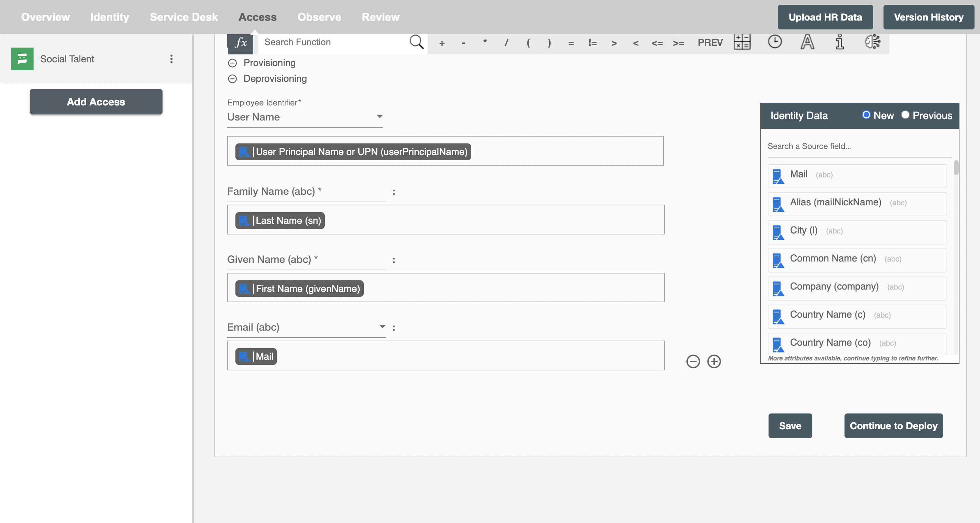Open the brain AI functions icon

tap(872, 41)
